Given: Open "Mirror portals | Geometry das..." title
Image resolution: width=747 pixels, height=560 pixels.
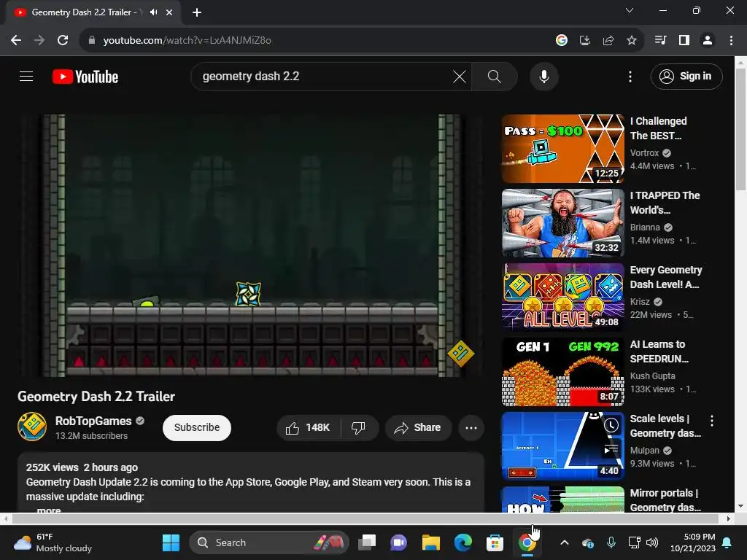Looking at the screenshot, I should click(x=665, y=500).
